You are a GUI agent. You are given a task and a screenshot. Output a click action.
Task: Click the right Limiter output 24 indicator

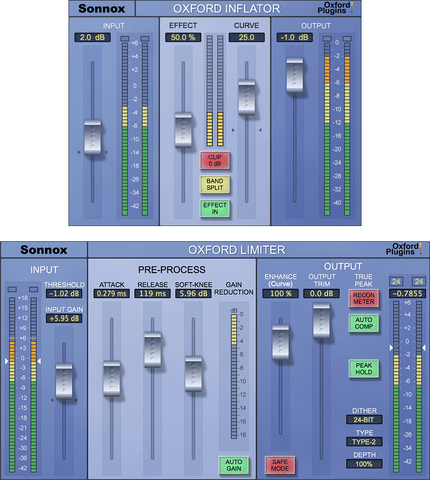click(419, 281)
